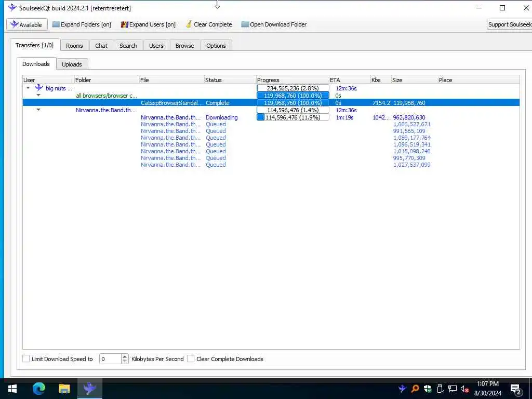Select the CatsxpBrowserStandal... completed file
The height and width of the screenshot is (399, 532).
click(271, 103)
